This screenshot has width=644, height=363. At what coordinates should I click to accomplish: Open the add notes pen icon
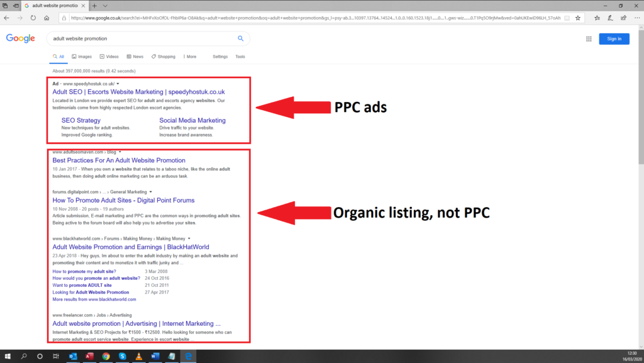610,18
